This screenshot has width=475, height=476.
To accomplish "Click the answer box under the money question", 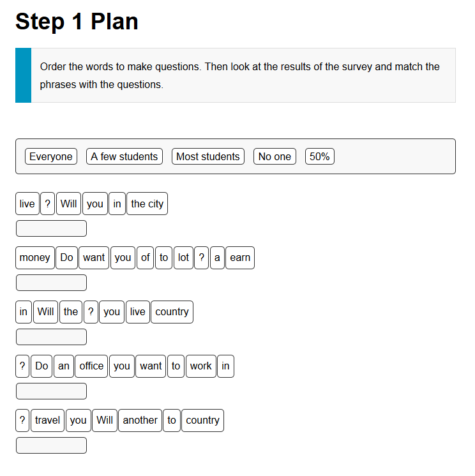I will coord(51,283).
